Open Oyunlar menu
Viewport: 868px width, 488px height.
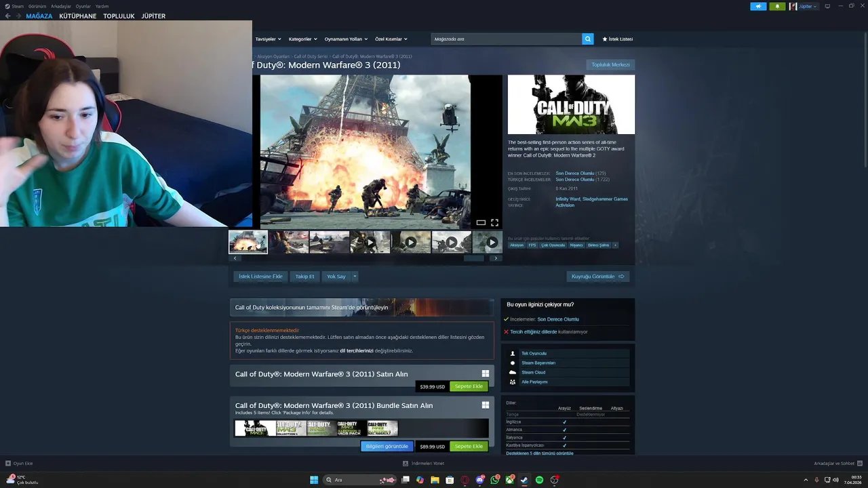point(83,6)
